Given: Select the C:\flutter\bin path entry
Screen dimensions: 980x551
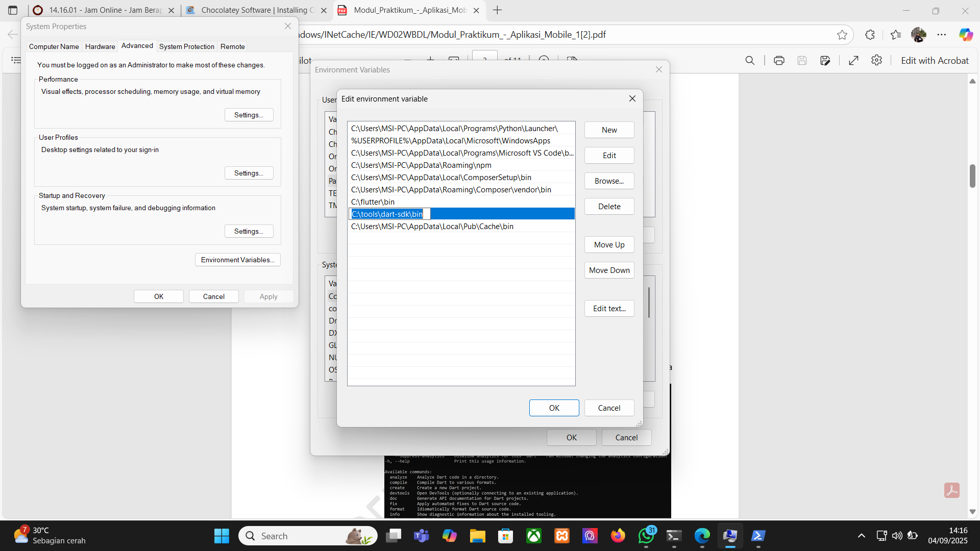Looking at the screenshot, I should pyautogui.click(x=373, y=202).
